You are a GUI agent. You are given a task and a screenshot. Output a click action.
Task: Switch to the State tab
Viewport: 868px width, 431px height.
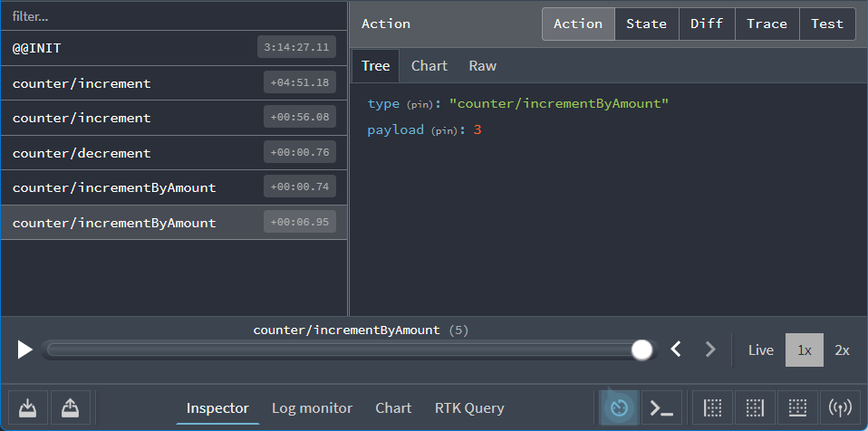pyautogui.click(x=646, y=24)
